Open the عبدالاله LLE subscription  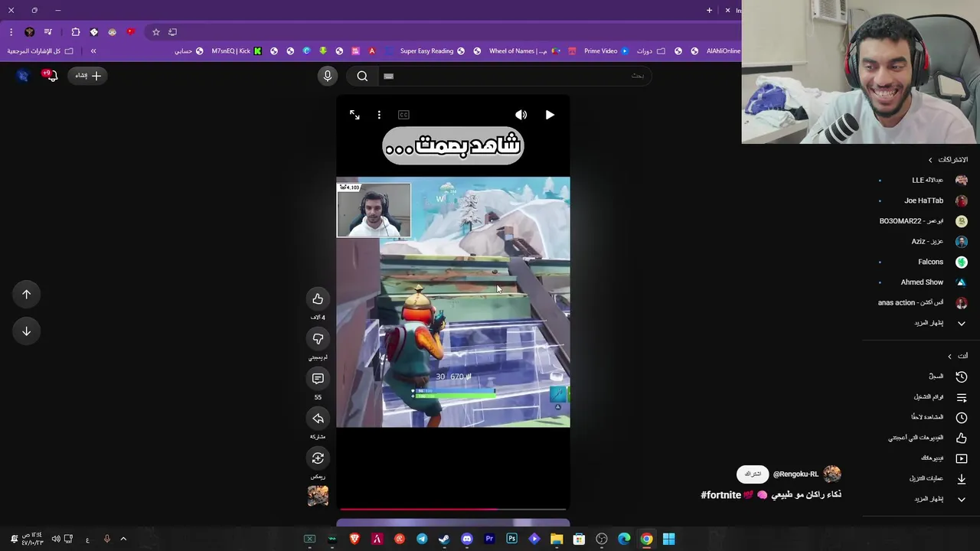pyautogui.click(x=923, y=180)
